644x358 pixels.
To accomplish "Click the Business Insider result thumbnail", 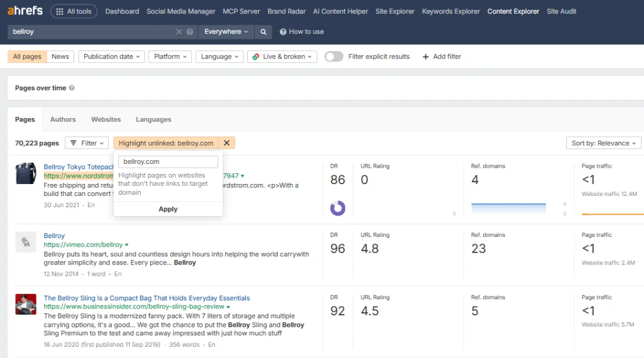I will (25, 304).
